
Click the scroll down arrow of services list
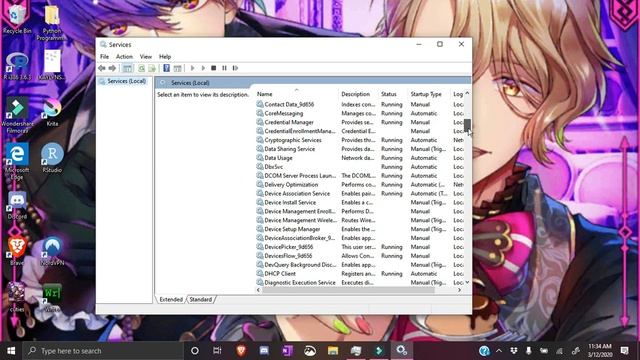(467, 282)
